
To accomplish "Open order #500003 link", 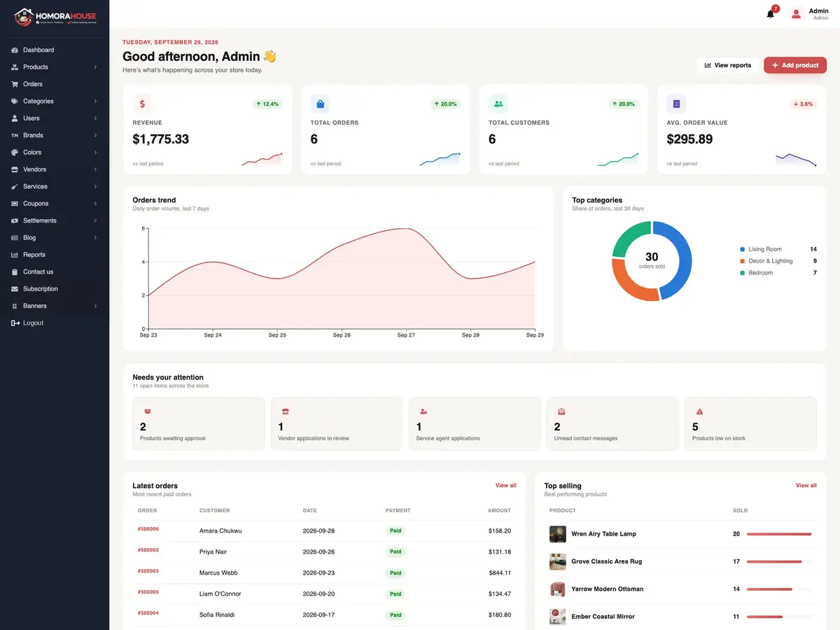I will 148,571.
